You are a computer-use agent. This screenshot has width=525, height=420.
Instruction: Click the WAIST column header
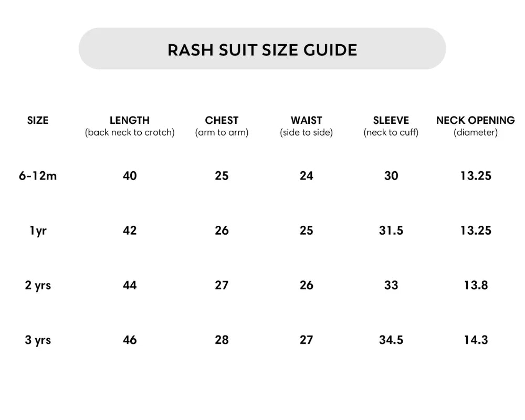click(x=307, y=120)
